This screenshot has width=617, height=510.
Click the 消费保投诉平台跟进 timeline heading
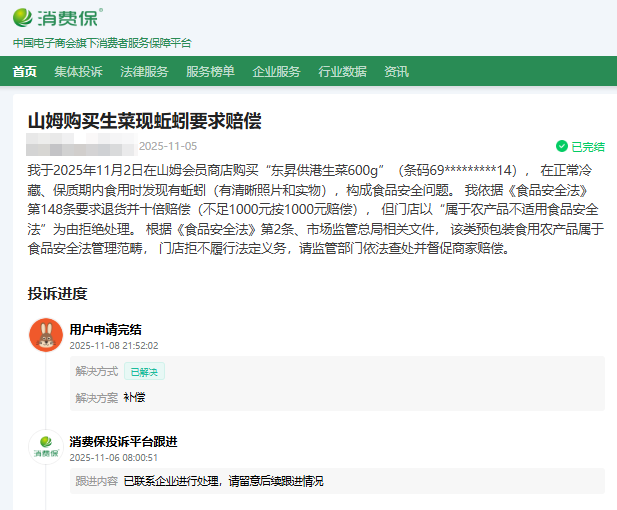123,441
